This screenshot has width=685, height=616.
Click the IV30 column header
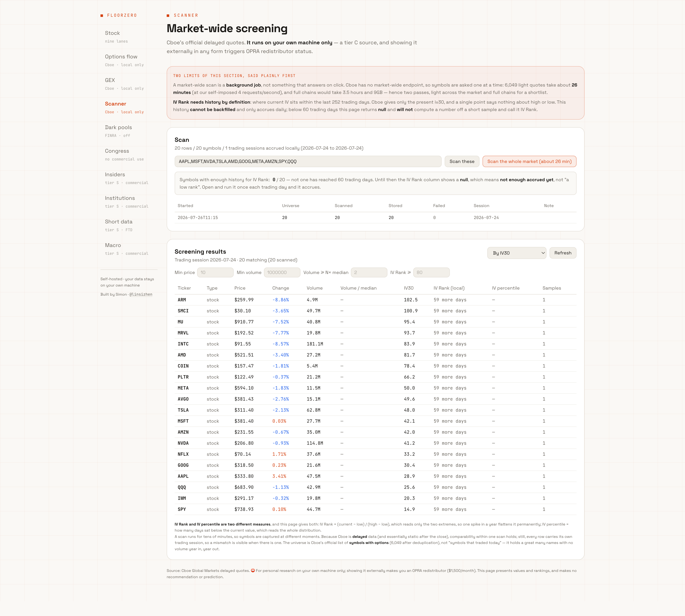[x=409, y=288]
